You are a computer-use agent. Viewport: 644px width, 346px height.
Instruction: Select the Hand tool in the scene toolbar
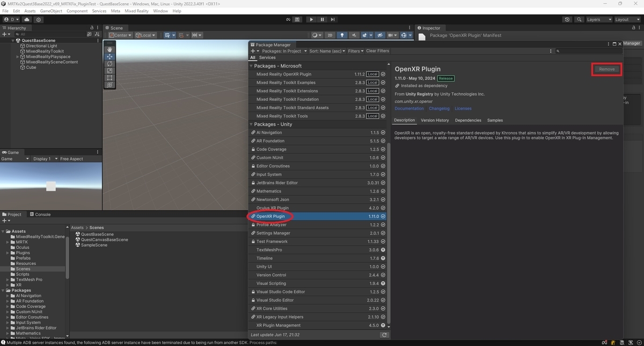point(109,49)
